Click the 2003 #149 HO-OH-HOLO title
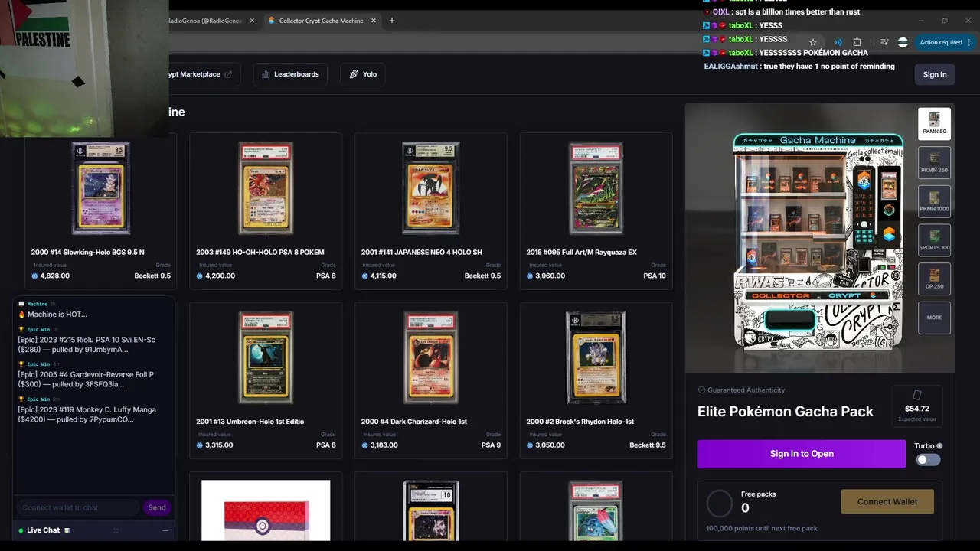The width and height of the screenshot is (980, 551). click(x=260, y=253)
